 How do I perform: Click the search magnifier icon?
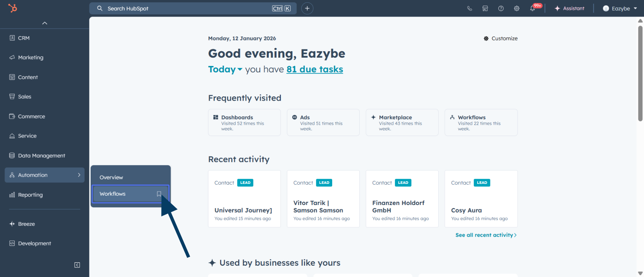point(100,8)
